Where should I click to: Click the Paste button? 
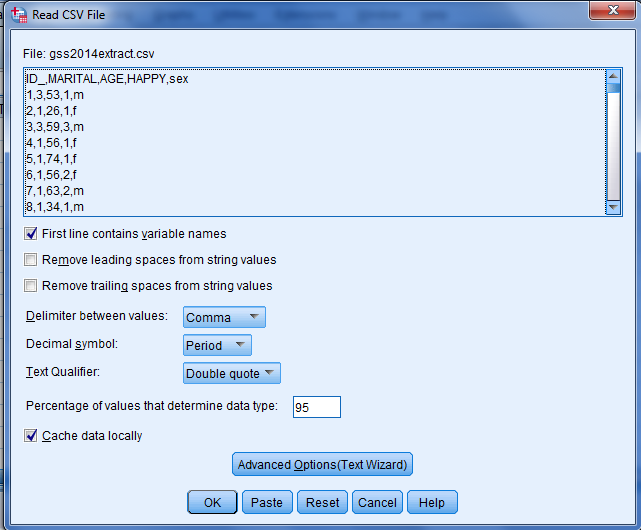pyautogui.click(x=267, y=502)
